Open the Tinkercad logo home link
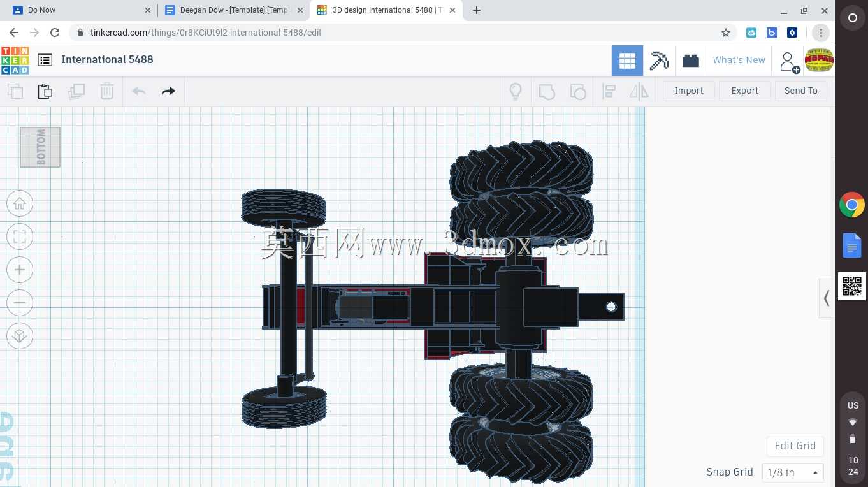 tap(15, 60)
